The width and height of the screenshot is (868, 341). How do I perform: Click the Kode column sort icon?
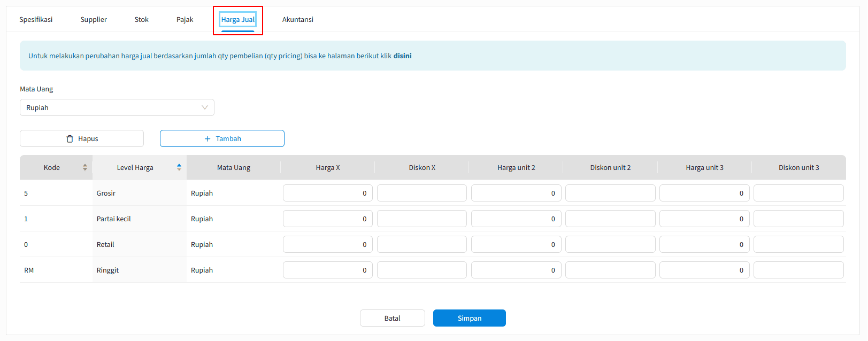[85, 168]
